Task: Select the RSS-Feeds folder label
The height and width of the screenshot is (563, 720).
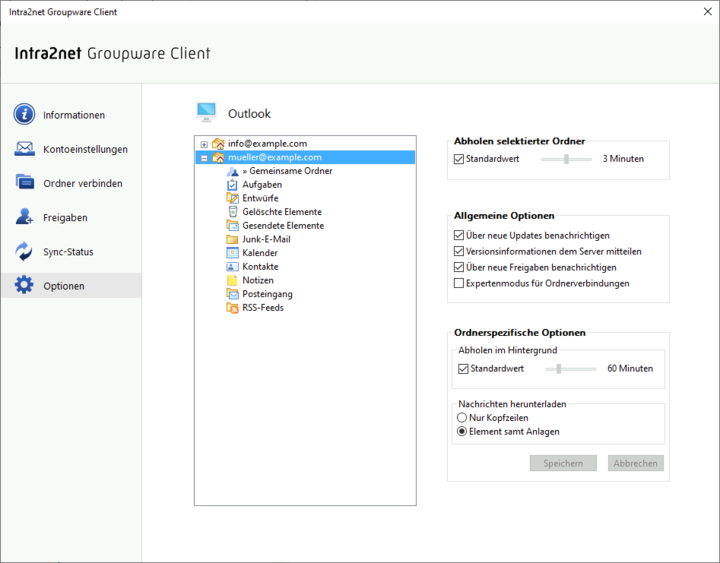Action: (x=263, y=308)
